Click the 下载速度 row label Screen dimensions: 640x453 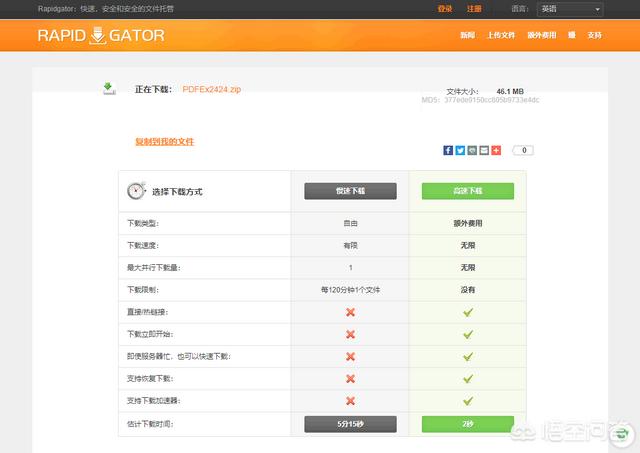click(143, 245)
